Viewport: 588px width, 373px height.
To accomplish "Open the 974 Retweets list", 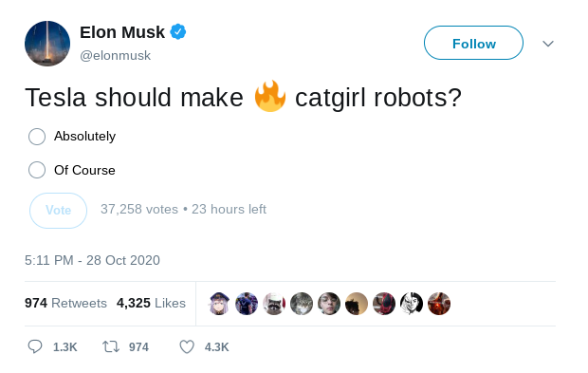I will tap(65, 303).
